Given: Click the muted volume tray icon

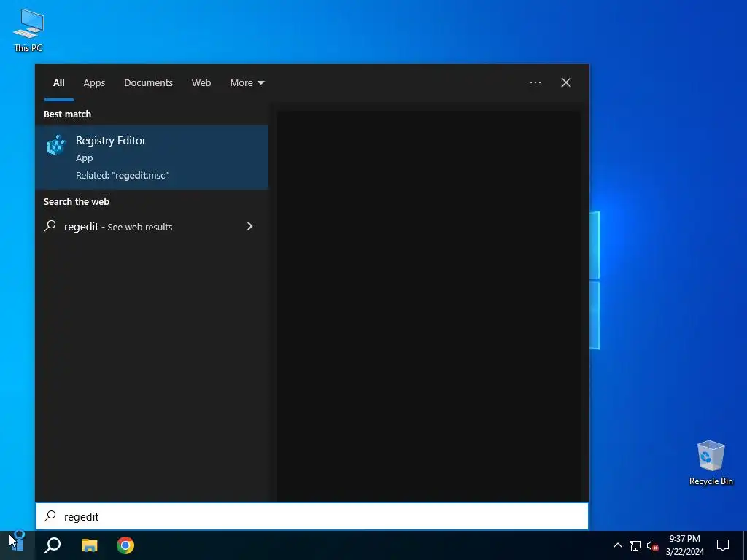Looking at the screenshot, I should tap(652, 545).
